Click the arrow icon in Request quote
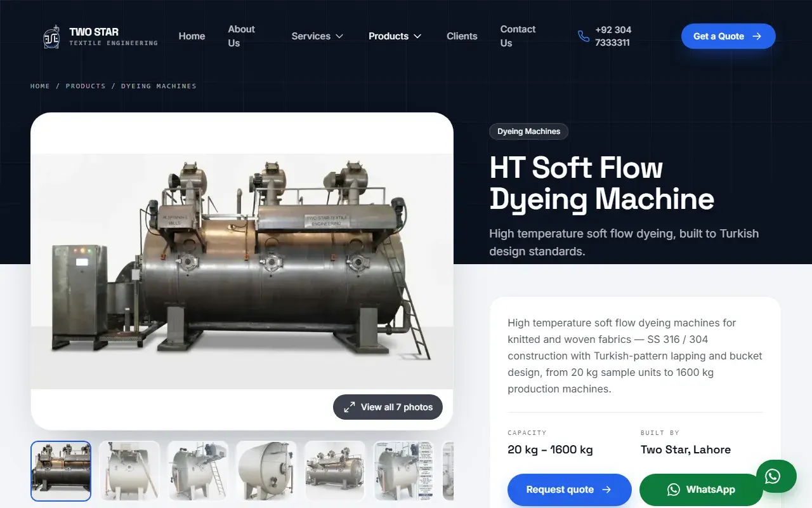Viewport: 812px width, 508px height. 606,490
